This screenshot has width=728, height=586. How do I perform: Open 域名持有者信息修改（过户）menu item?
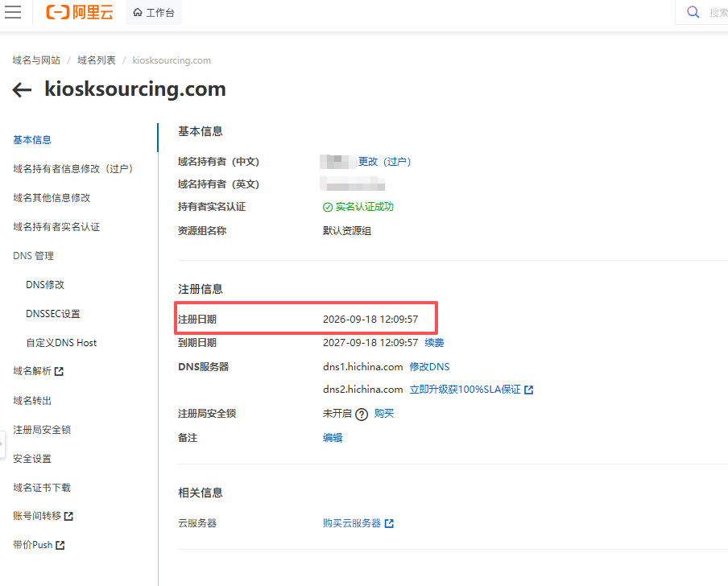75,169
